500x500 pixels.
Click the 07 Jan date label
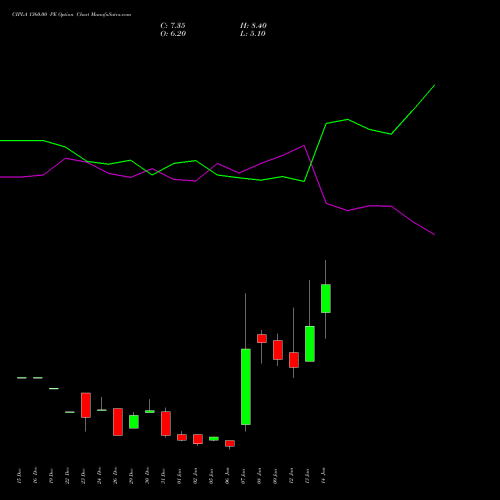[x=243, y=476]
